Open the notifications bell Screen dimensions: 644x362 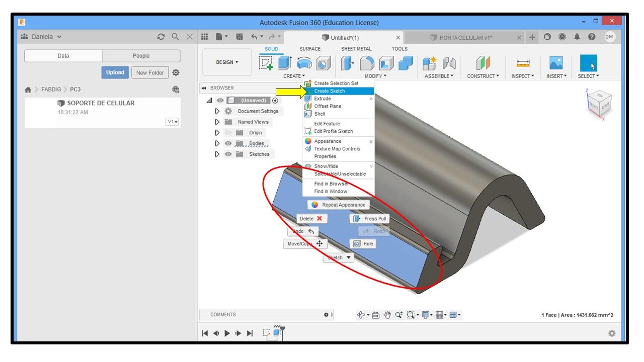pos(578,37)
